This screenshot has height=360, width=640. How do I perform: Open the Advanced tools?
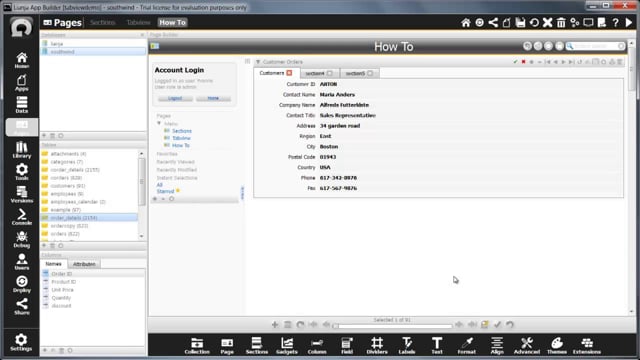[527, 346]
